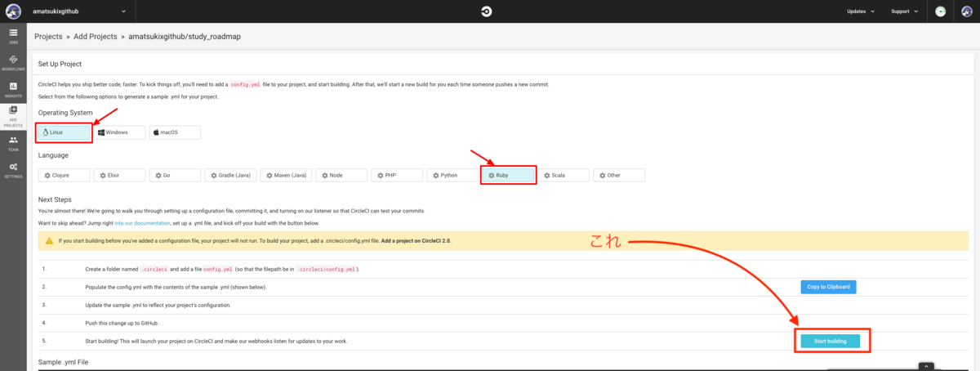Open the Jobs page from the sidebar
The height and width of the screenshot is (371, 980).
[x=13, y=35]
